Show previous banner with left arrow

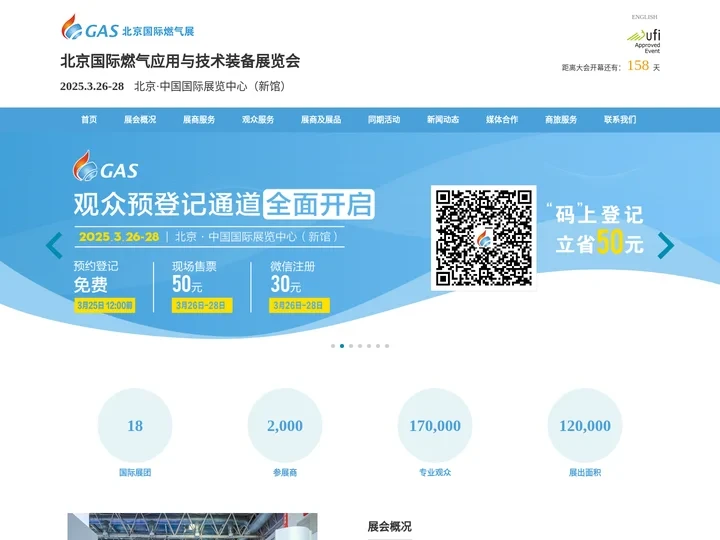54,245
